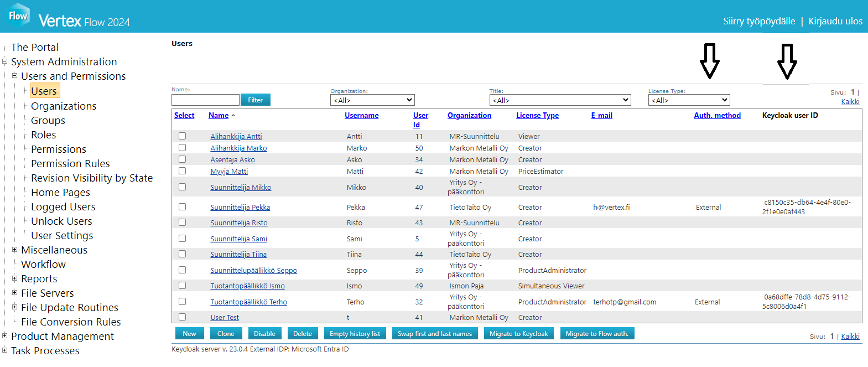Go to Permission Rules in sidebar
Viewport: 868px width, 367px height.
[x=70, y=164]
